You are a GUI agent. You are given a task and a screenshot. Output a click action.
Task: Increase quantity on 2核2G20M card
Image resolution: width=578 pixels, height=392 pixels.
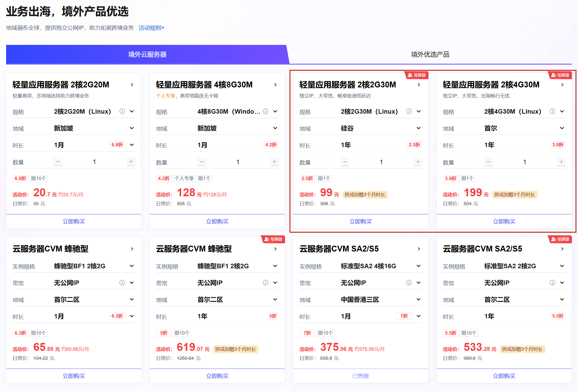pyautogui.click(x=131, y=161)
